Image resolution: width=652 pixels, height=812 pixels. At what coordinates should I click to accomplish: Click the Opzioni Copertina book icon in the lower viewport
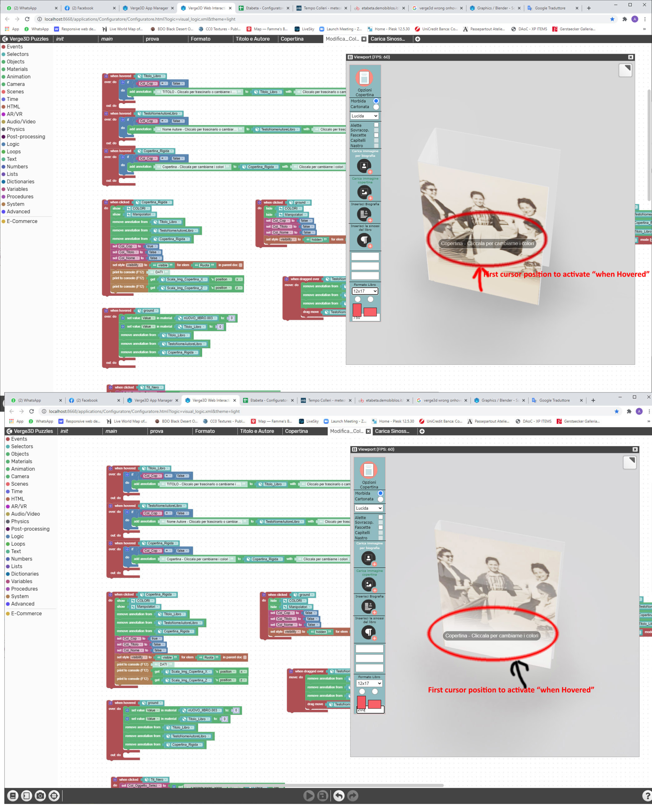click(x=369, y=470)
